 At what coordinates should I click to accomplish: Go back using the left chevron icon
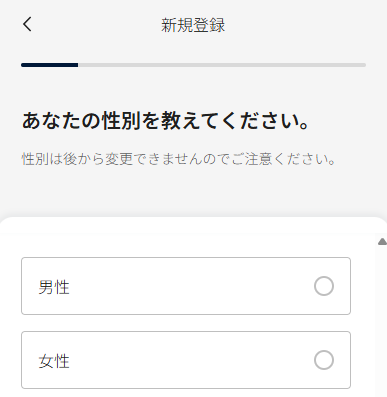(x=27, y=24)
